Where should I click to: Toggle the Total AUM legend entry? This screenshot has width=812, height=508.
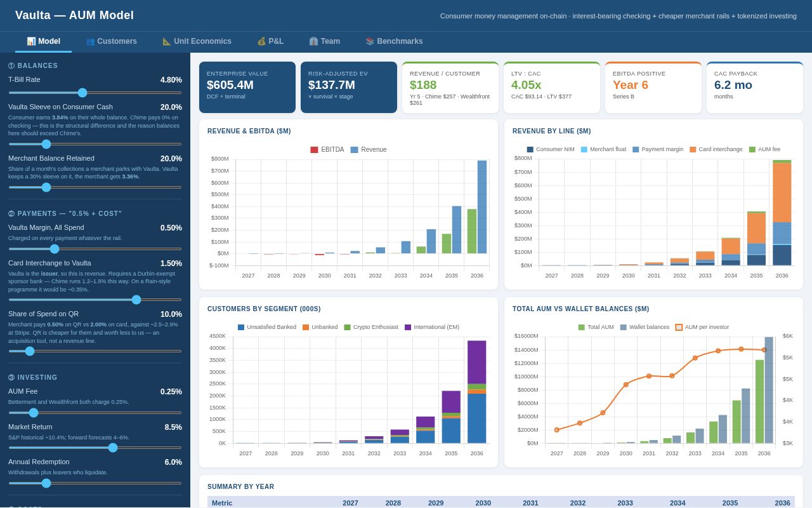coord(596,328)
